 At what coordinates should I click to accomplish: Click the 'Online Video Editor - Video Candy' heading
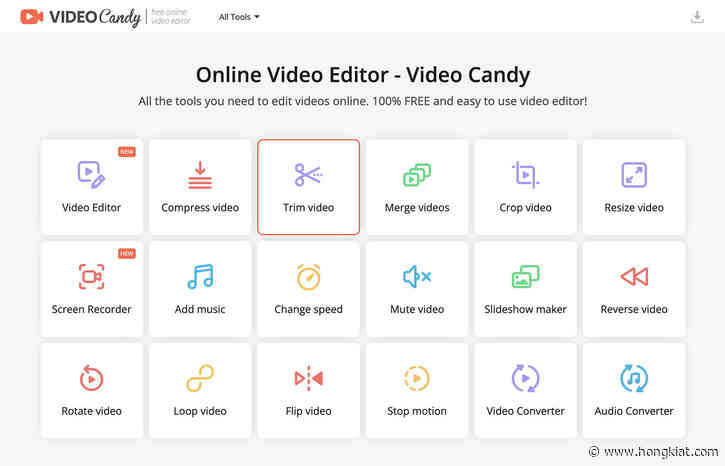click(363, 75)
